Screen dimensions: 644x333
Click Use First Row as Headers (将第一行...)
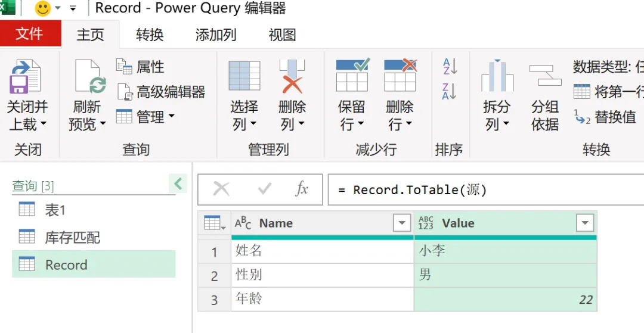pos(609,92)
